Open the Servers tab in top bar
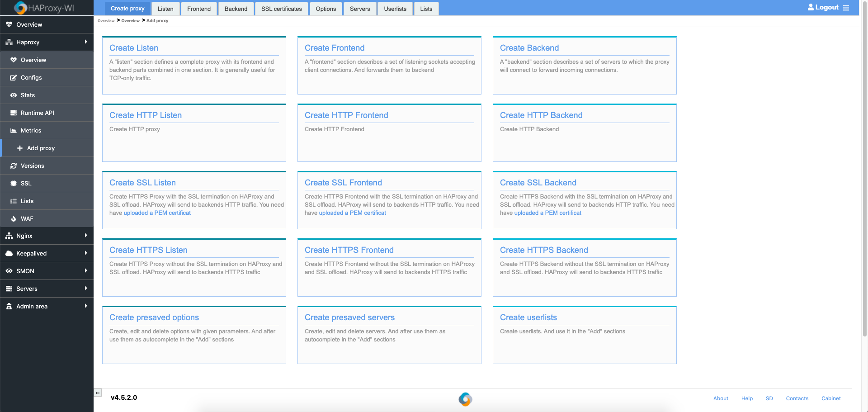Image resolution: width=868 pixels, height=412 pixels. pos(360,9)
